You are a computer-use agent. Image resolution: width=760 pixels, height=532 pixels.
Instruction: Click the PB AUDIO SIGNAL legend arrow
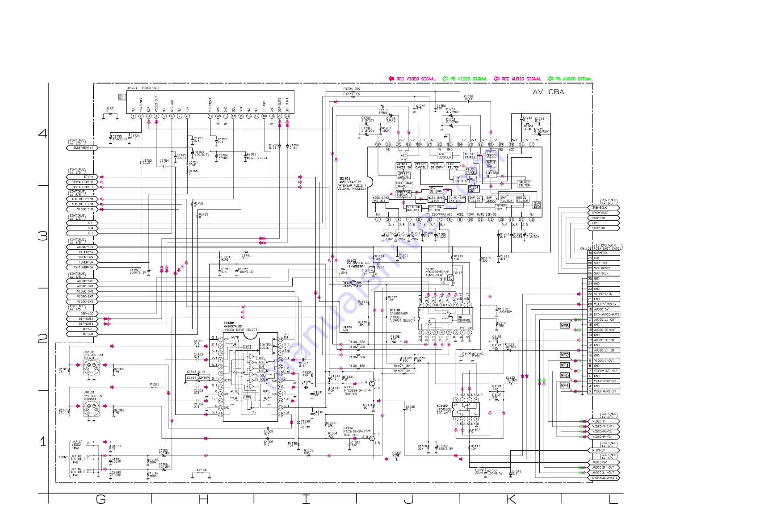coord(550,79)
